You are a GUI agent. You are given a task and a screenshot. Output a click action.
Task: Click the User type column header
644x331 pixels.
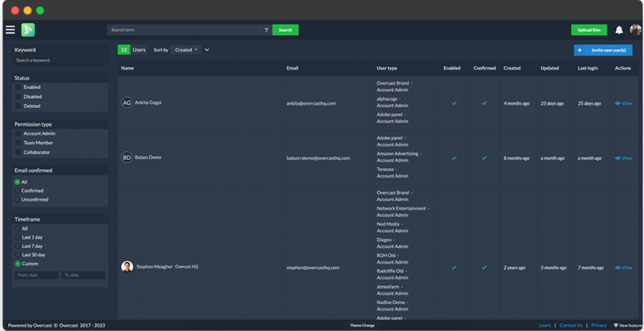pyautogui.click(x=387, y=68)
